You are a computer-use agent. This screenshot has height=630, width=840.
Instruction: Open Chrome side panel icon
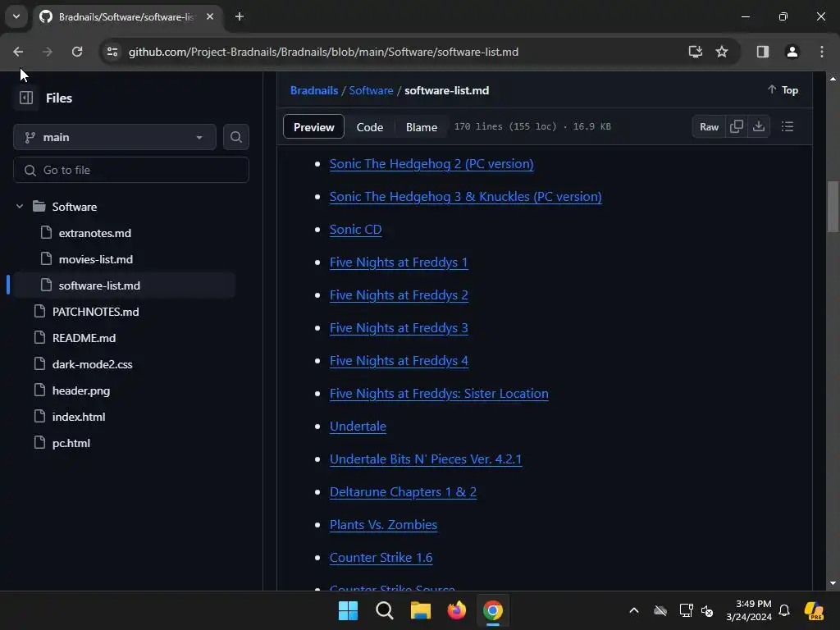click(763, 52)
